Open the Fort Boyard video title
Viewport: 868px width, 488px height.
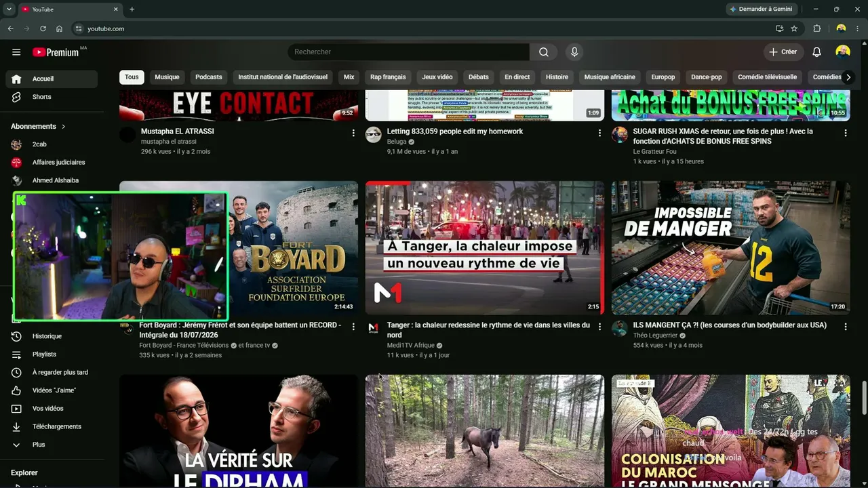coord(240,330)
